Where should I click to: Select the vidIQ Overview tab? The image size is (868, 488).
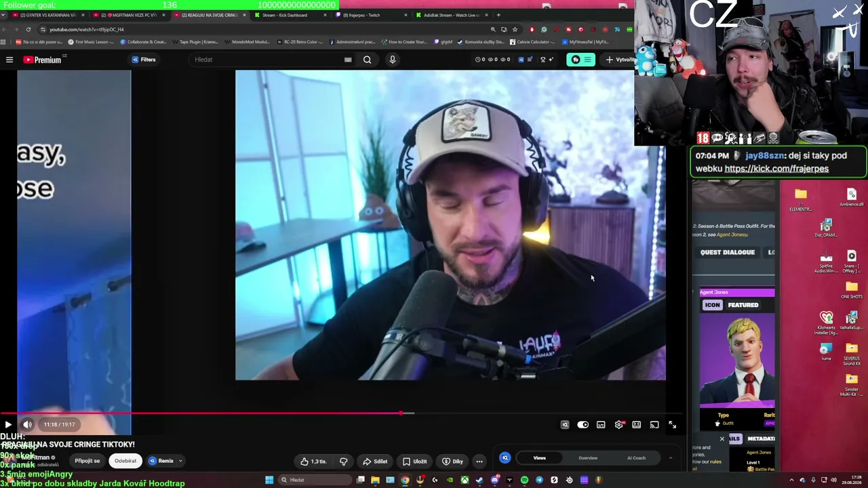[x=588, y=458]
